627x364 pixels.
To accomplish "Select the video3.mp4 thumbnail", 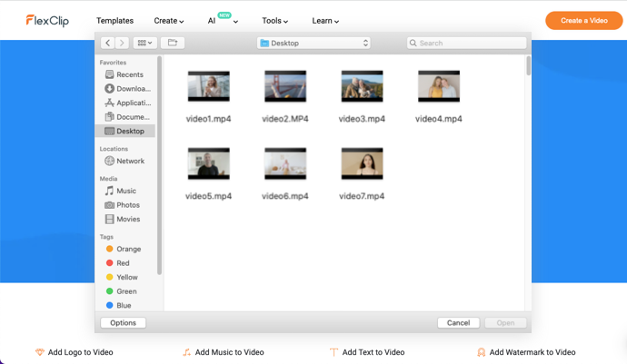I will pyautogui.click(x=362, y=86).
